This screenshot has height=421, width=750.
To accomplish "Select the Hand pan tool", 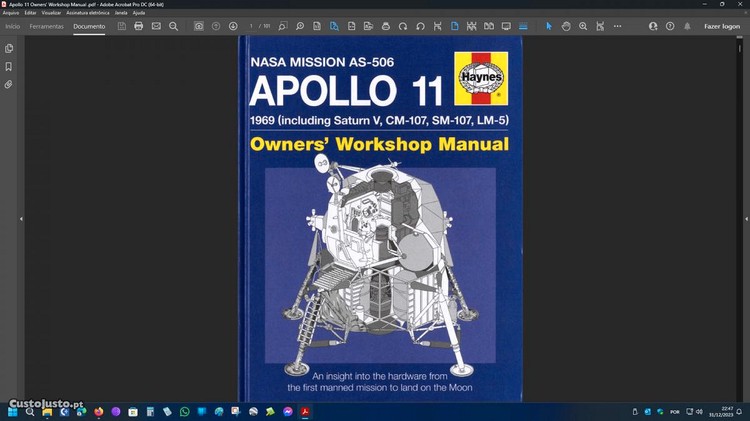I will click(x=566, y=26).
